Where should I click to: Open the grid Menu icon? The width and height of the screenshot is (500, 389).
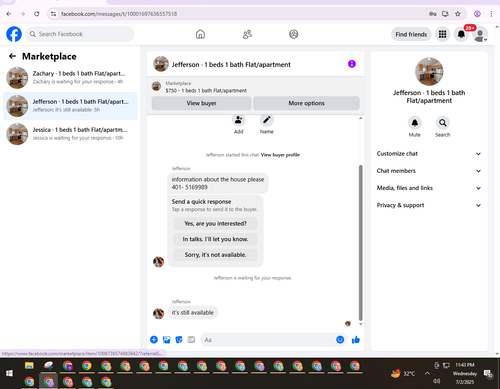pos(442,34)
